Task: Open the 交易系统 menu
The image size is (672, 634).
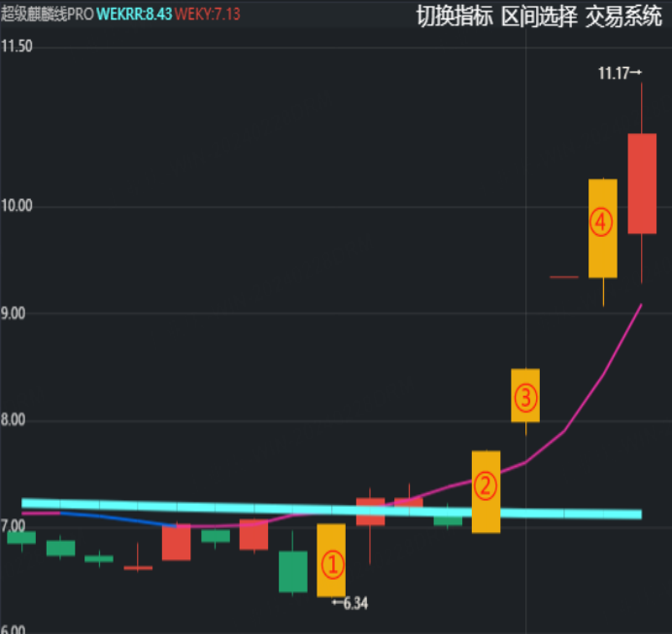Action: point(623,17)
